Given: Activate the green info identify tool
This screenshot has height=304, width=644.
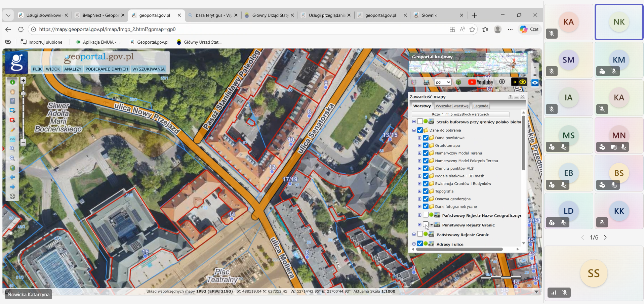Looking at the screenshot, I should 12,82.
